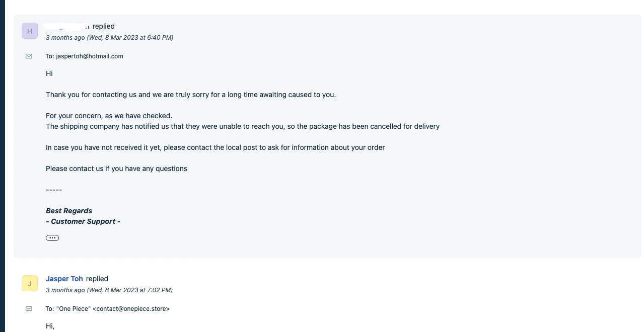This screenshot has height=332, width=644.
Task: Click envelope icon beside jaspertoh@hotmail.com recipient
Action: 29,56
